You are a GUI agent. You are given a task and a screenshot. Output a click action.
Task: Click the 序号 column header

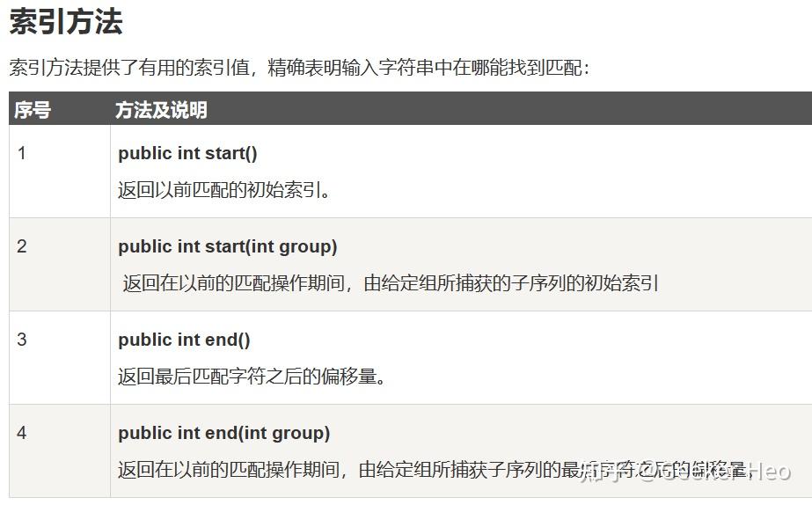[33, 110]
